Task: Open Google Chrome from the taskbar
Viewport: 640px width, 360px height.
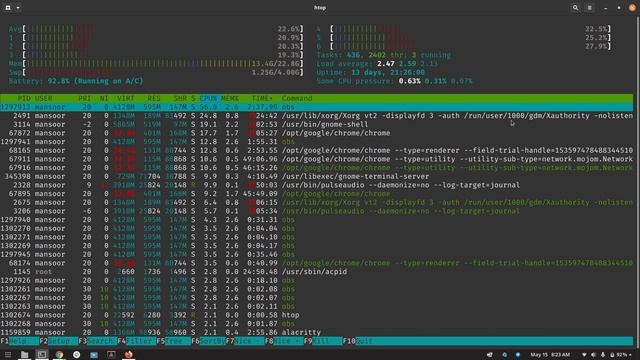Action: pos(59,355)
